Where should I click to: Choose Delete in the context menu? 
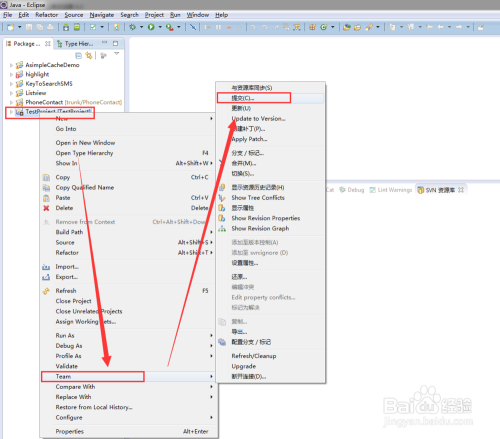[129, 208]
